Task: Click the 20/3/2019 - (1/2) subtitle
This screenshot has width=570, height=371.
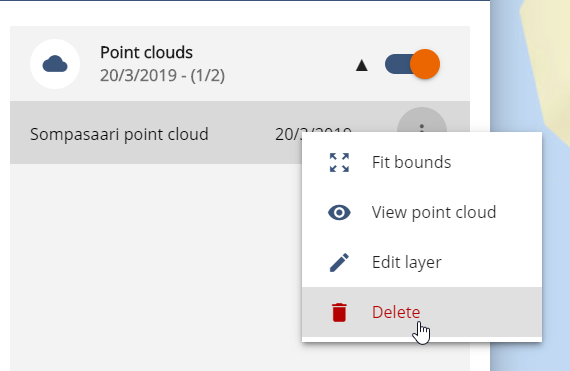Action: click(162, 76)
